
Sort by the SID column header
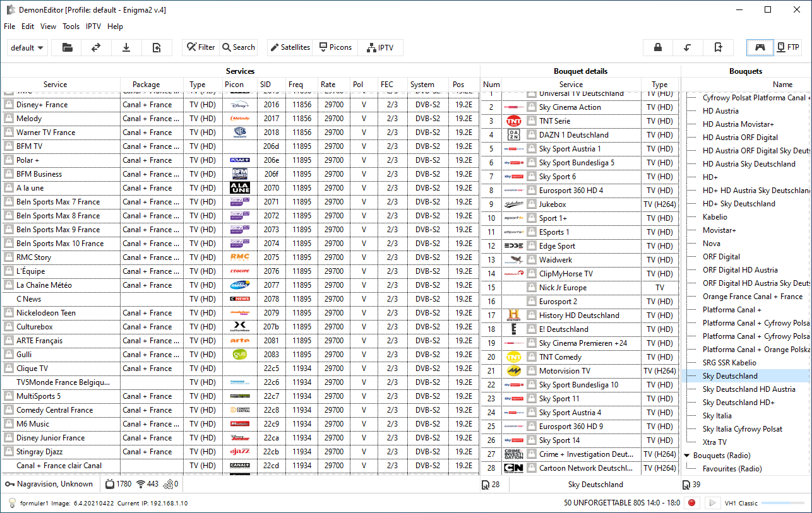coord(272,85)
